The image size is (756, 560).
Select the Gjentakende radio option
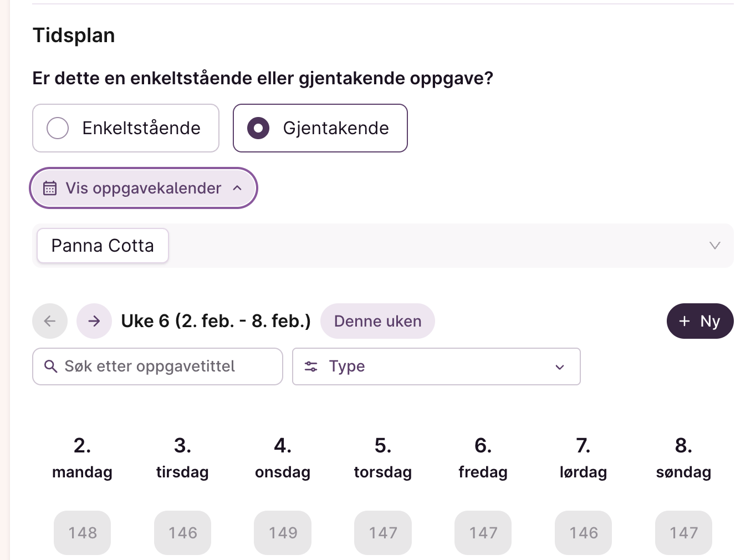click(x=258, y=128)
